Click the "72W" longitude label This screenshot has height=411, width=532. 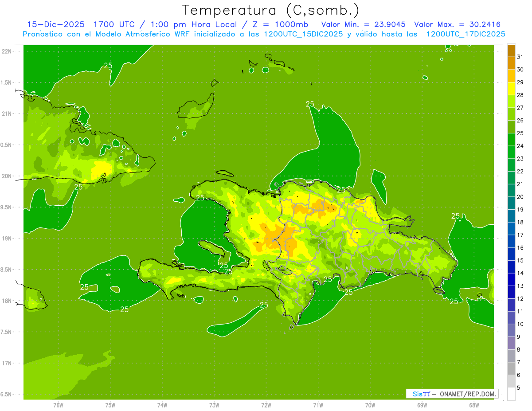266,405
